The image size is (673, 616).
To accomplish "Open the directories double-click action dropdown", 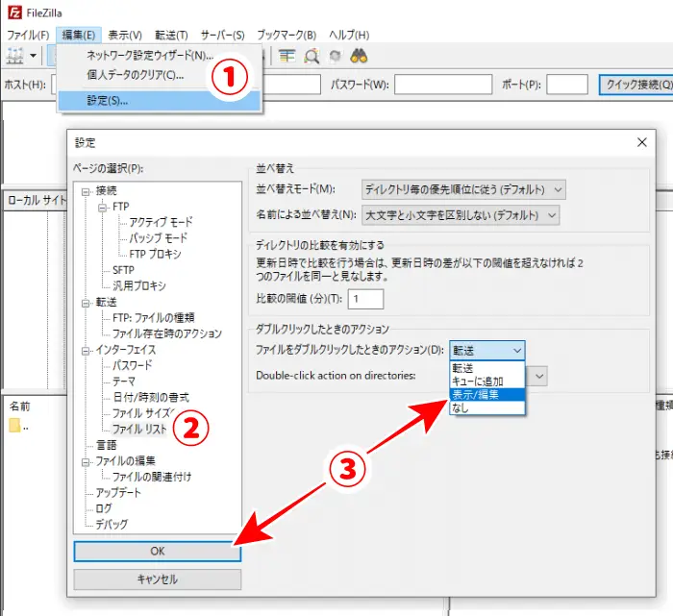I will pyautogui.click(x=539, y=376).
